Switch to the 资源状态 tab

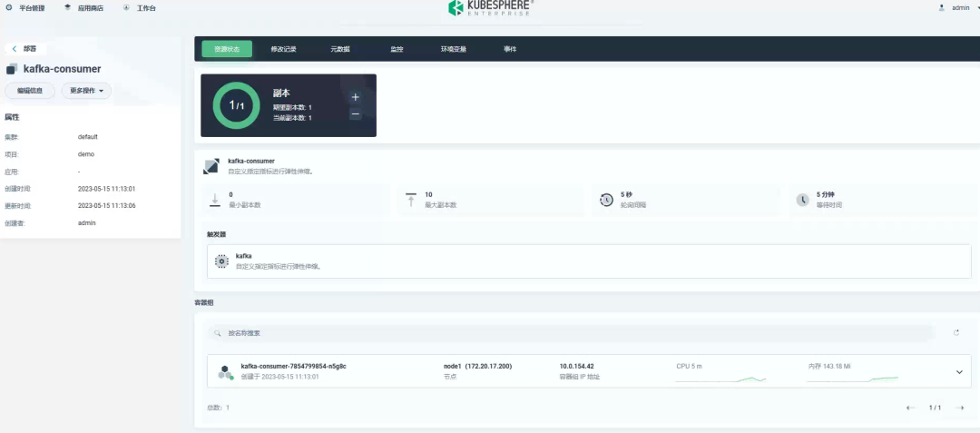[x=227, y=49]
